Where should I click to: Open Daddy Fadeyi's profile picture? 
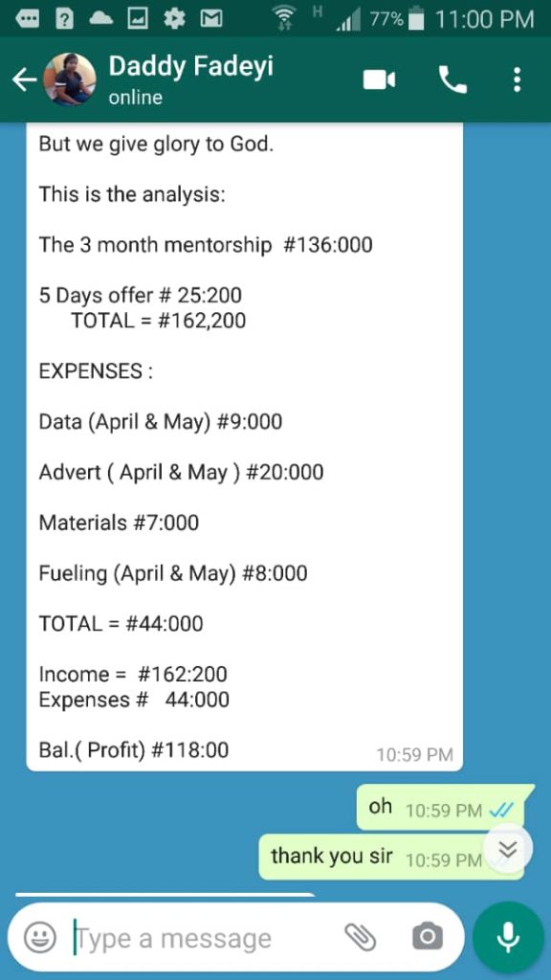(x=71, y=79)
